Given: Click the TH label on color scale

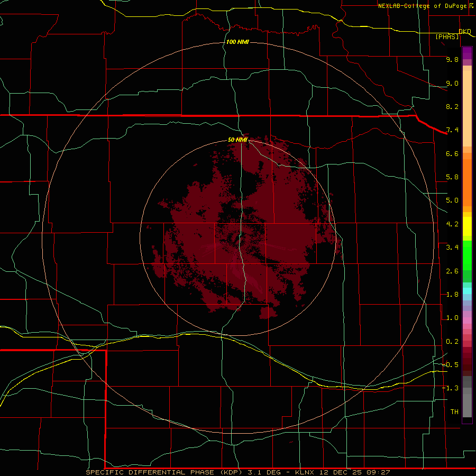Looking at the screenshot, I should (454, 412).
